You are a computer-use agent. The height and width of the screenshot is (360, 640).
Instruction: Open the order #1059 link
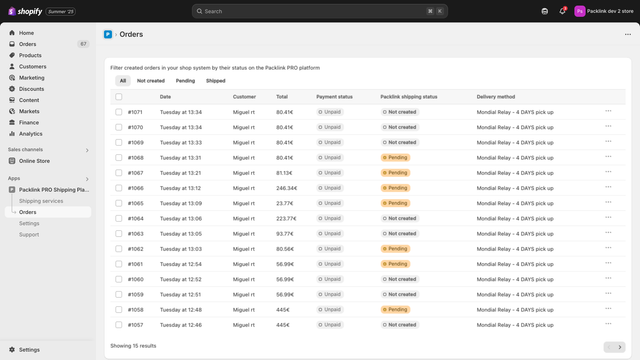(x=136, y=294)
